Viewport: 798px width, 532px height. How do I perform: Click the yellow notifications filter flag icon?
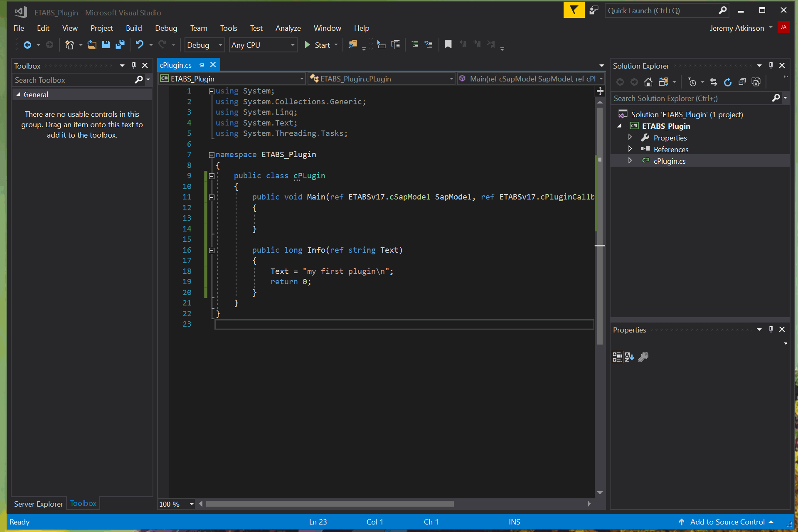click(574, 10)
